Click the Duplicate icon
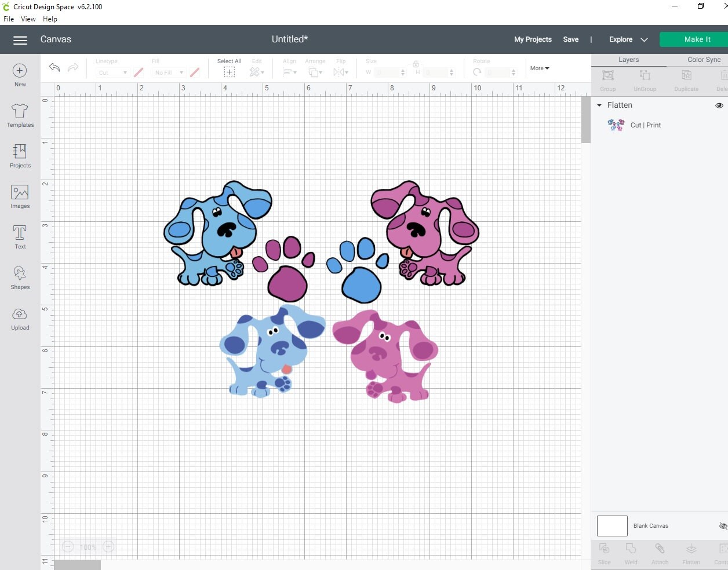728x570 pixels. click(687, 75)
